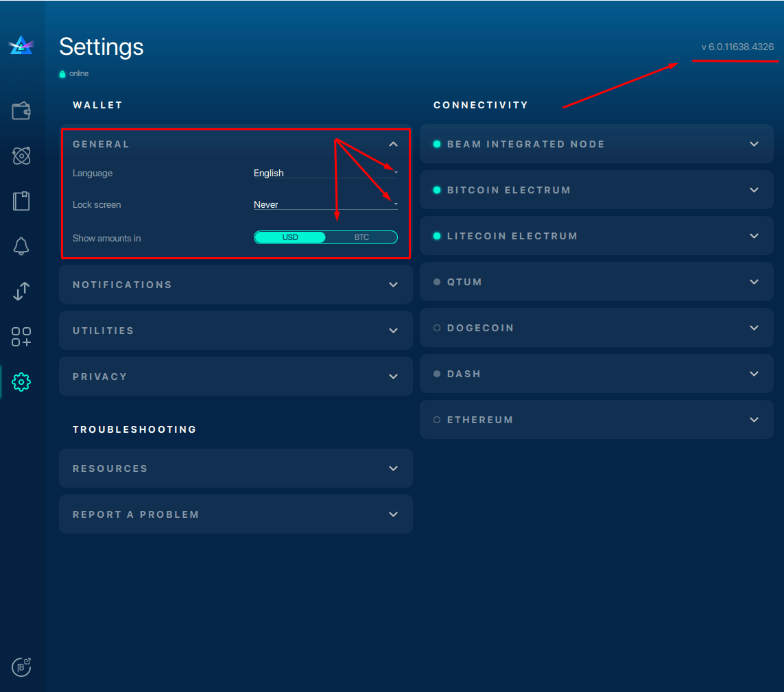Open the Wallet icon in sidebar
This screenshot has width=784, height=692.
click(x=21, y=110)
